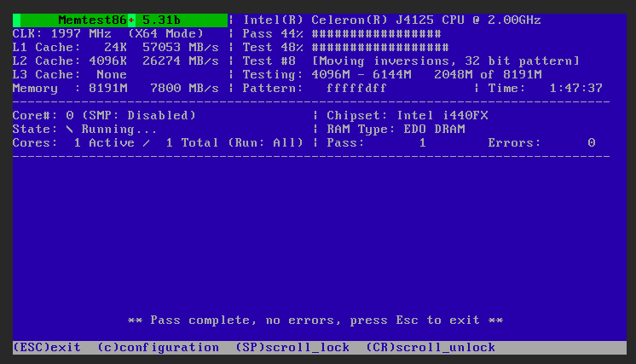The width and height of the screenshot is (636, 364).
Task: Click the L2 Cache speed 26274 MB/s
Action: 181,61
